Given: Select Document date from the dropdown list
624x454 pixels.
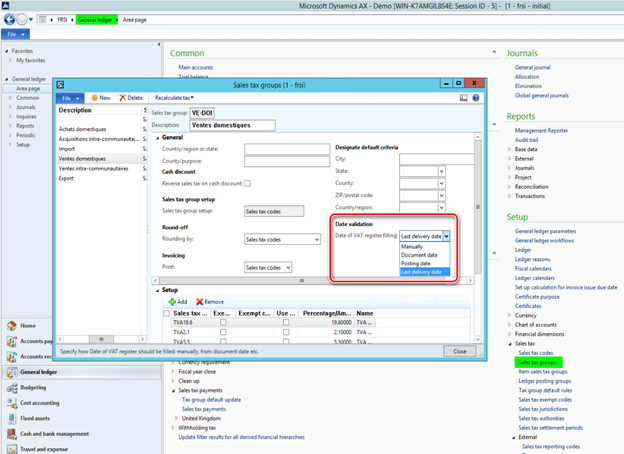Looking at the screenshot, I should click(x=425, y=255).
